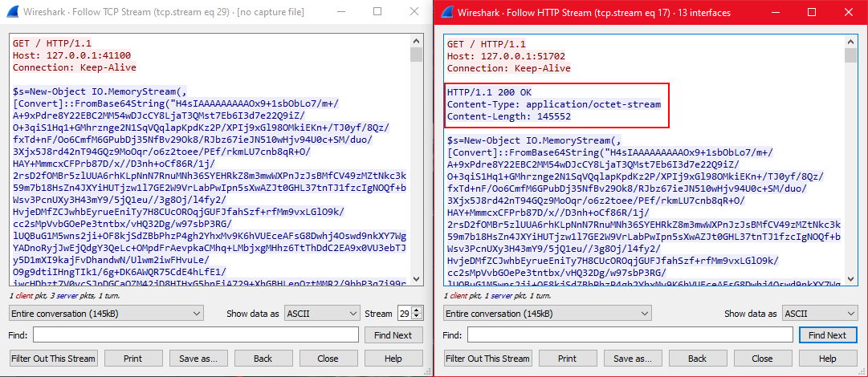868x377 pixels.
Task: Click the Wireshark fin icon in right HTTP Stream title bar
Action: click(445, 12)
